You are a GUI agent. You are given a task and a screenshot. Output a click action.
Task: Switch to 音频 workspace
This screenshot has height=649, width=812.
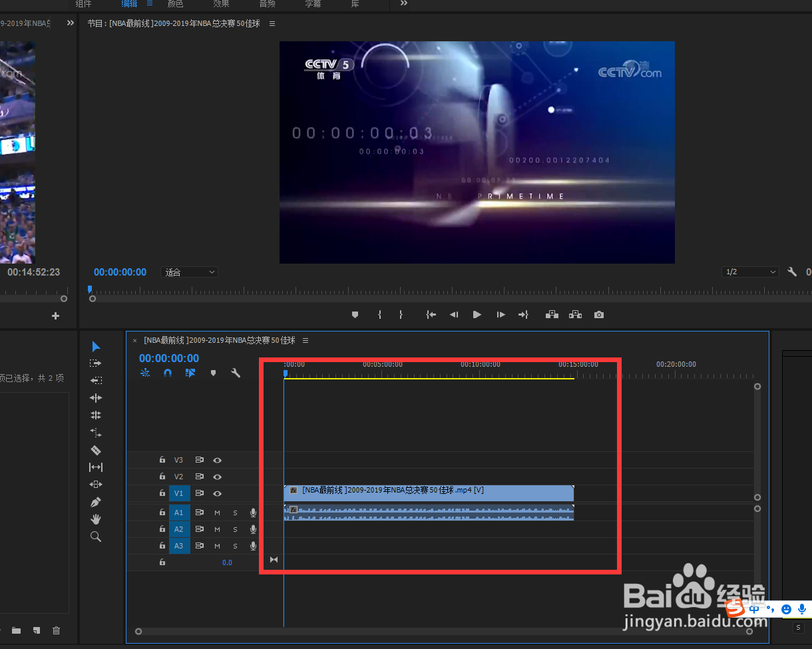[x=267, y=3]
